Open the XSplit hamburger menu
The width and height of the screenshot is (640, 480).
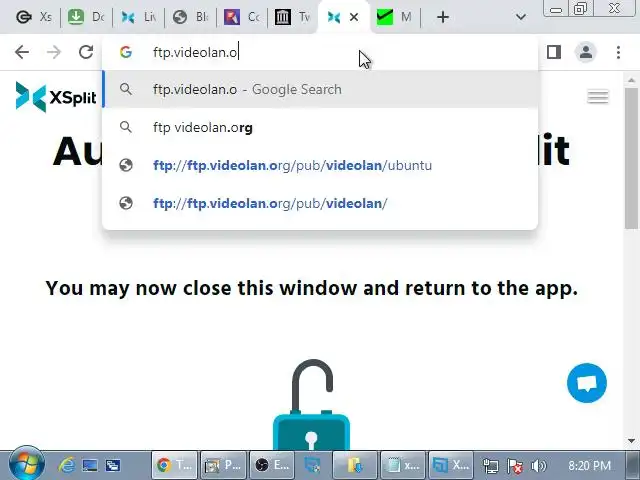[598, 97]
